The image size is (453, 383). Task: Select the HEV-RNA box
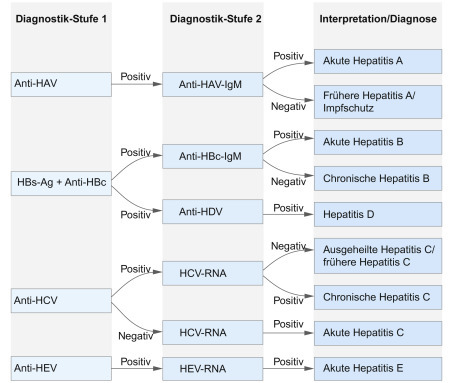click(x=213, y=369)
